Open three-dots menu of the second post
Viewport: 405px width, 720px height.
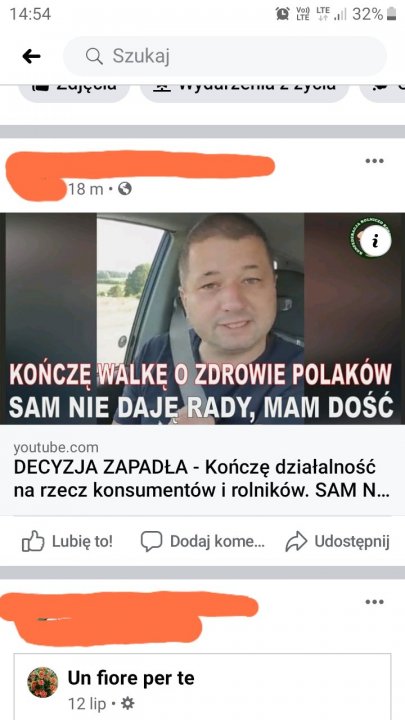click(374, 602)
